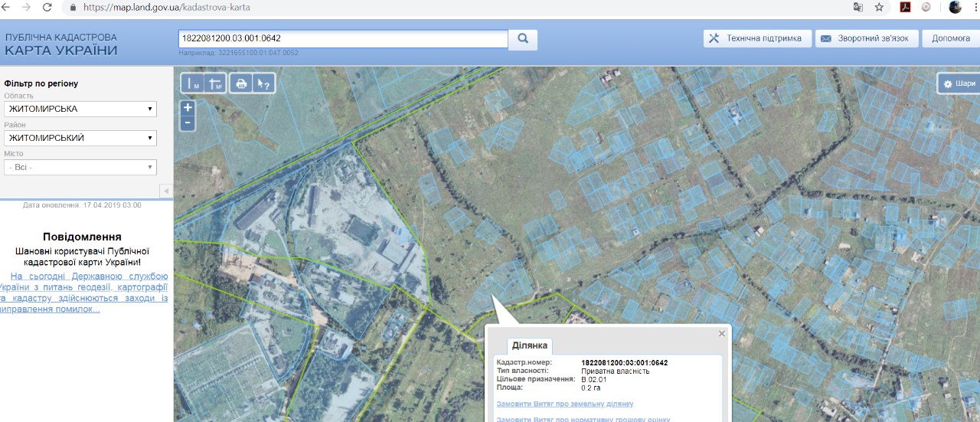Image resolution: width=980 pixels, height=422 pixels.
Task: Open the Adobe Acrobat browser extension
Action: click(904, 7)
